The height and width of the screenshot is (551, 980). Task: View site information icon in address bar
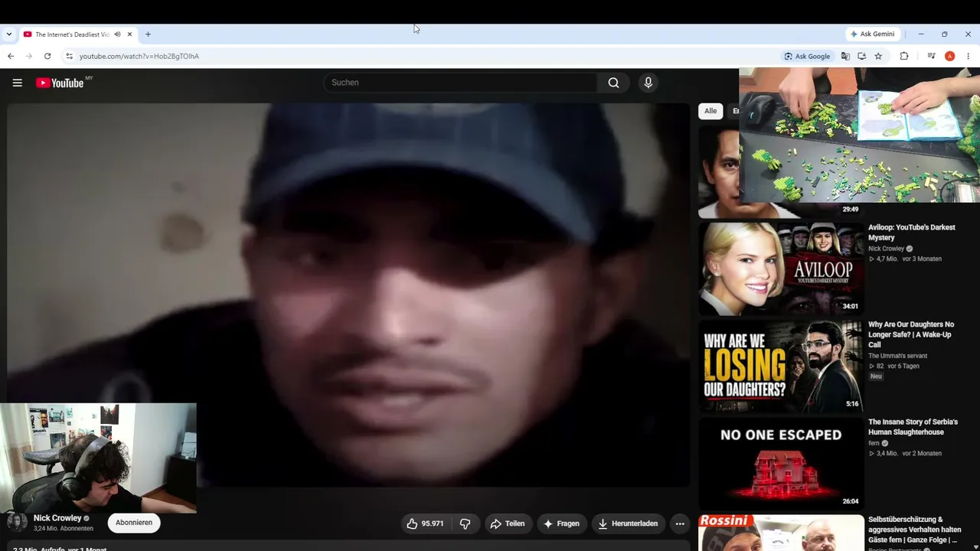69,56
